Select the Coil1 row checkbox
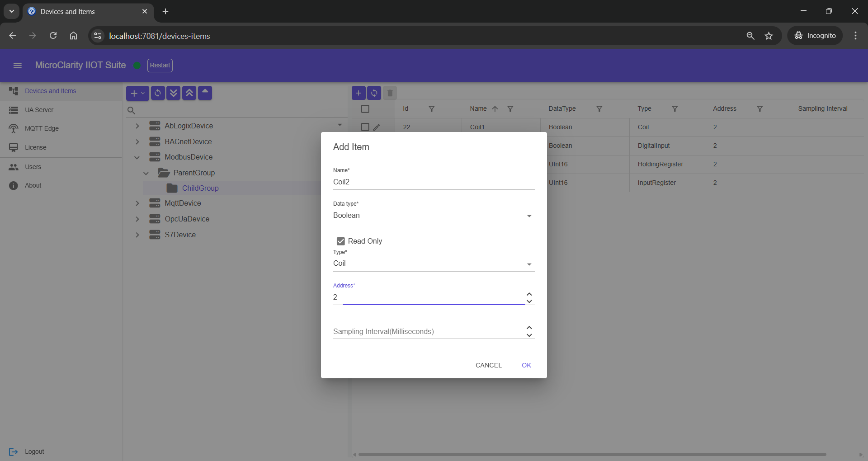Screen dimensions: 868x461 pyautogui.click(x=365, y=127)
